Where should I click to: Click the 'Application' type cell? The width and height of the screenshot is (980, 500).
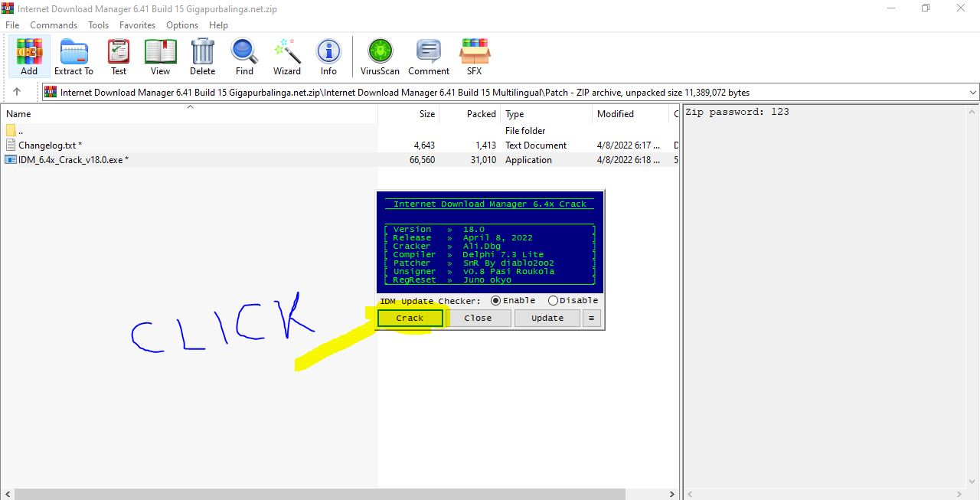pos(528,159)
